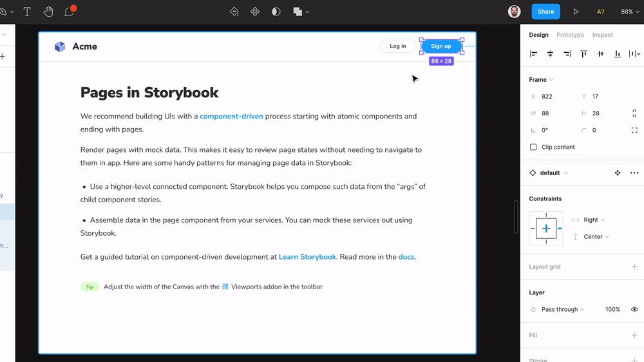
Task: Click the Acme title text
Action: [x=84, y=46]
